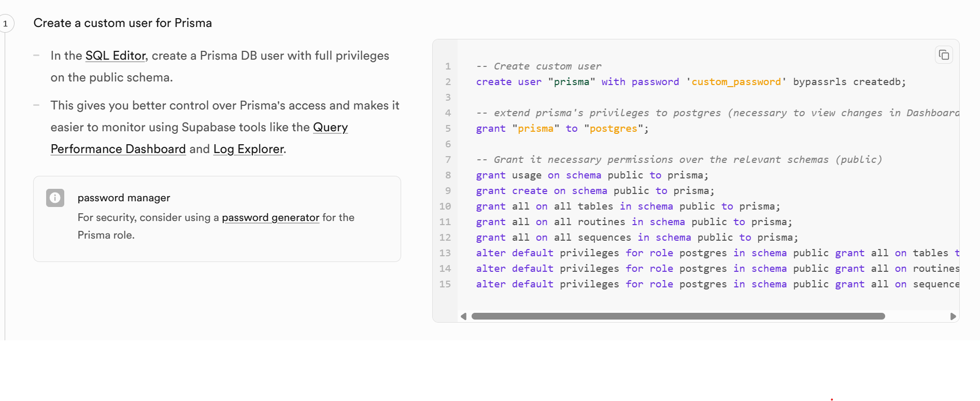Click the scroll-right arrow of code block
The width and height of the screenshot is (980, 401).
coord(953,316)
